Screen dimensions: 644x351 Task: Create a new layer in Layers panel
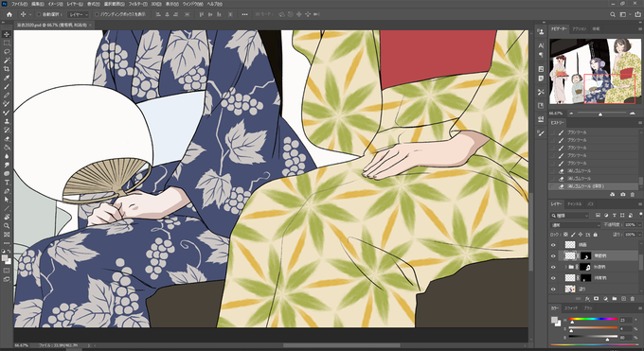pyautogui.click(x=623, y=299)
